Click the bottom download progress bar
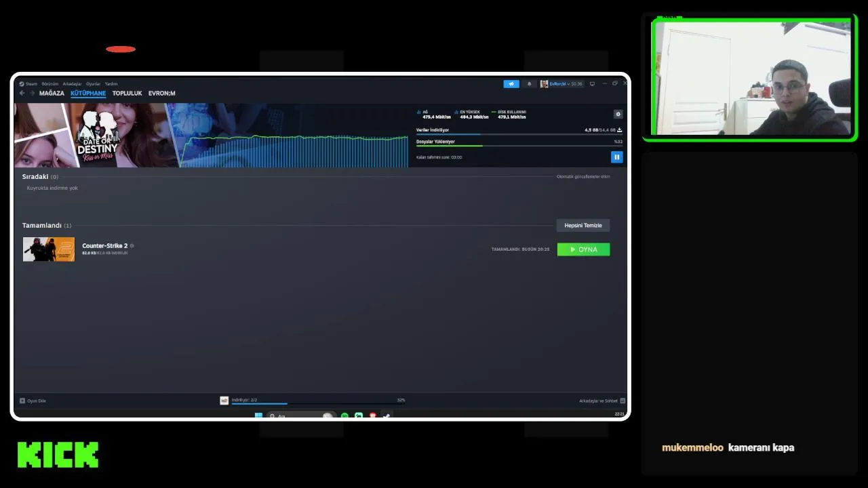 coord(318,404)
